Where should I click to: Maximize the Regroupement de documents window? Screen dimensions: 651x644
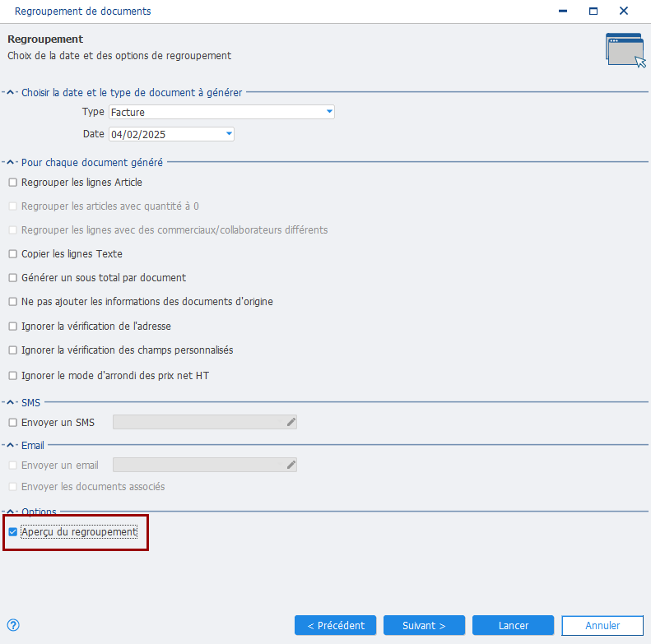coord(593,12)
